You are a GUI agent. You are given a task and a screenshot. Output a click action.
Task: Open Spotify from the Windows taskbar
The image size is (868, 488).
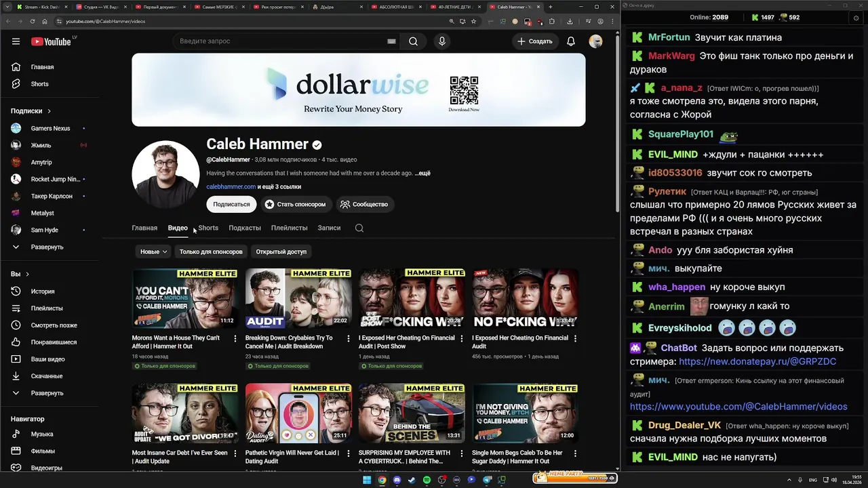click(427, 480)
